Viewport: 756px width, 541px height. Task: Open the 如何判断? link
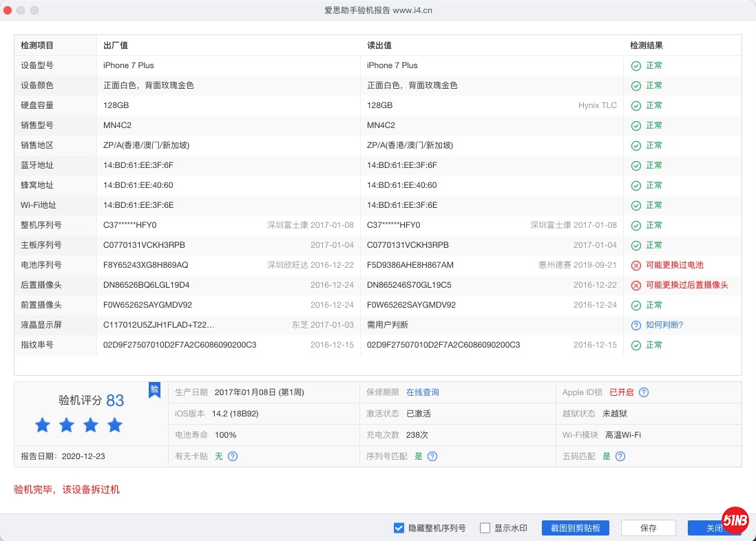click(x=664, y=325)
